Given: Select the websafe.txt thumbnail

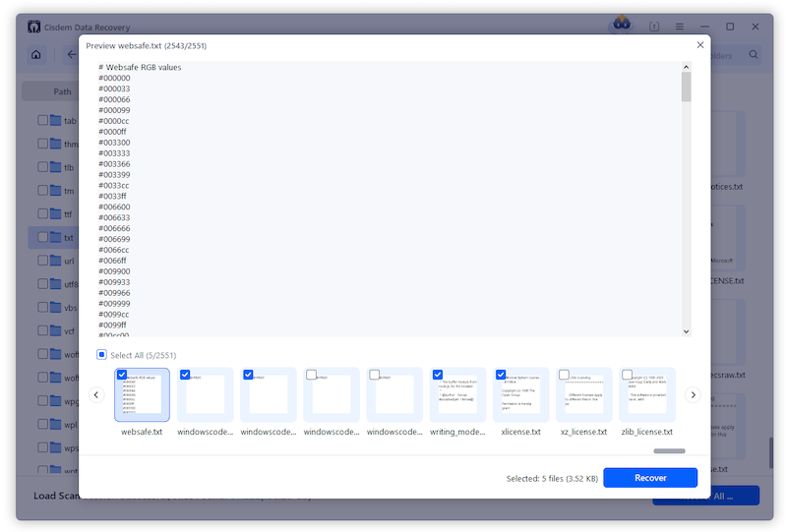Looking at the screenshot, I should pyautogui.click(x=142, y=395).
